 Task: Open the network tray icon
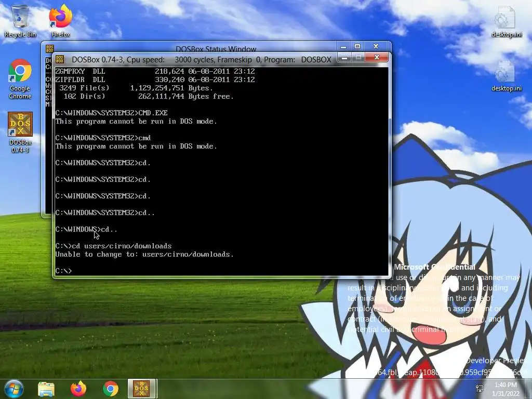click(x=480, y=389)
